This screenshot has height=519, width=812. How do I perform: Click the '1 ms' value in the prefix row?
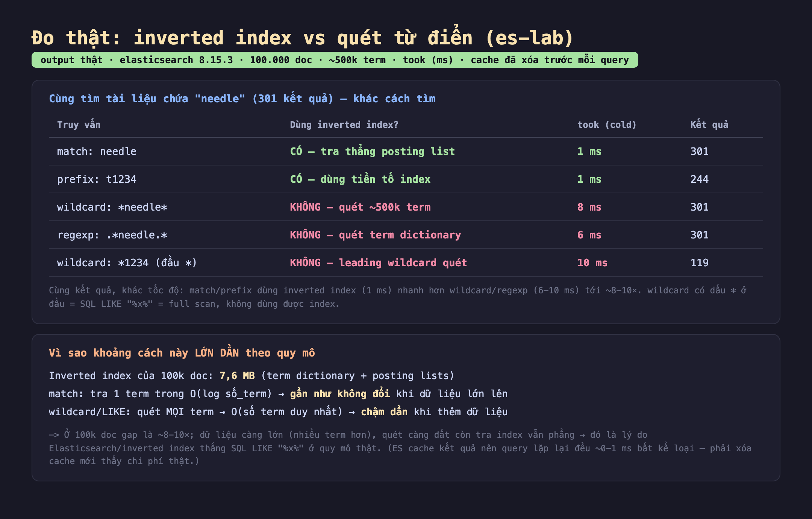(589, 179)
